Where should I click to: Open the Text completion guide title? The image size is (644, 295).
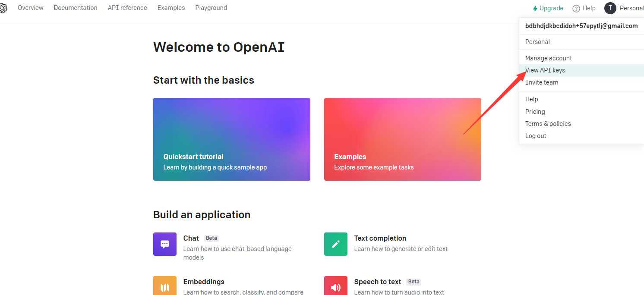380,238
